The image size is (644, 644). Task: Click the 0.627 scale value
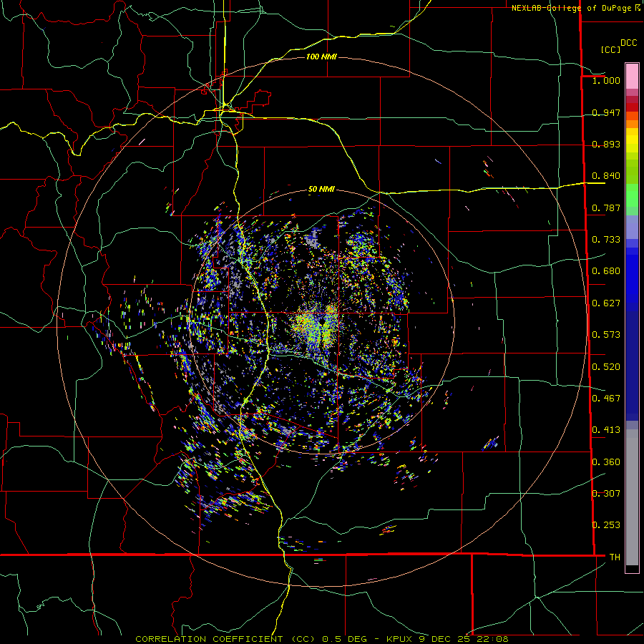pyautogui.click(x=606, y=303)
